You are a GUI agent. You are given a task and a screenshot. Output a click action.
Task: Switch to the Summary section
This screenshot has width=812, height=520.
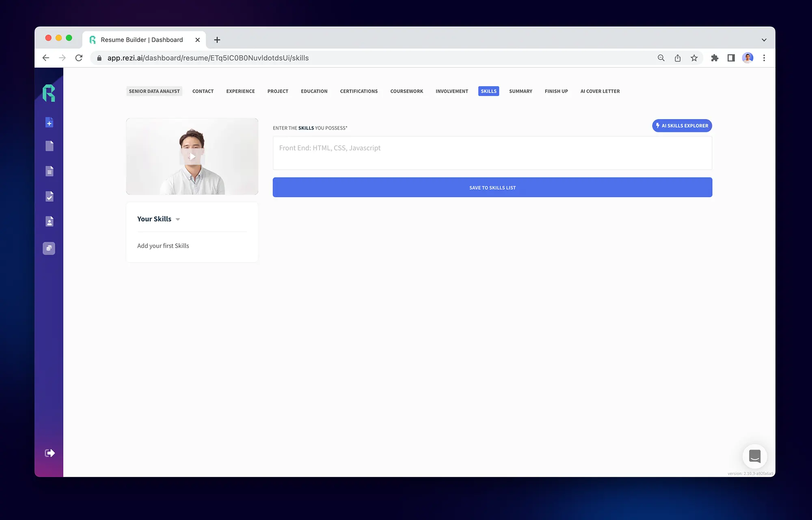pyautogui.click(x=520, y=91)
